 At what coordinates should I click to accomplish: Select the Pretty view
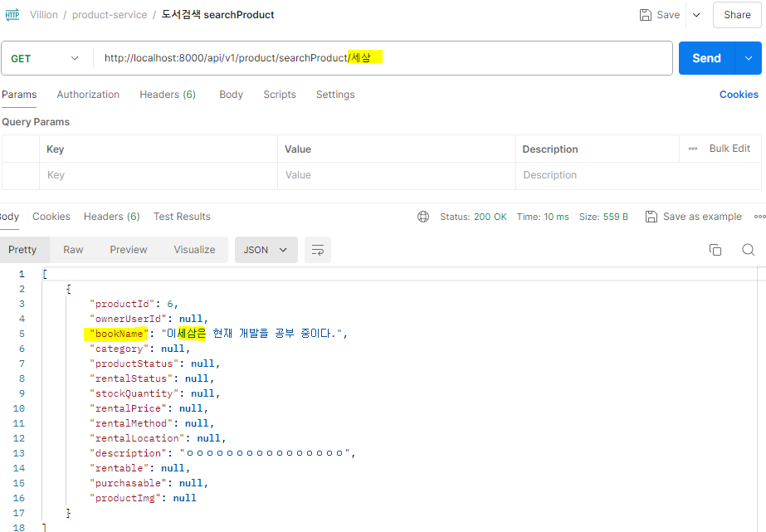[22, 250]
